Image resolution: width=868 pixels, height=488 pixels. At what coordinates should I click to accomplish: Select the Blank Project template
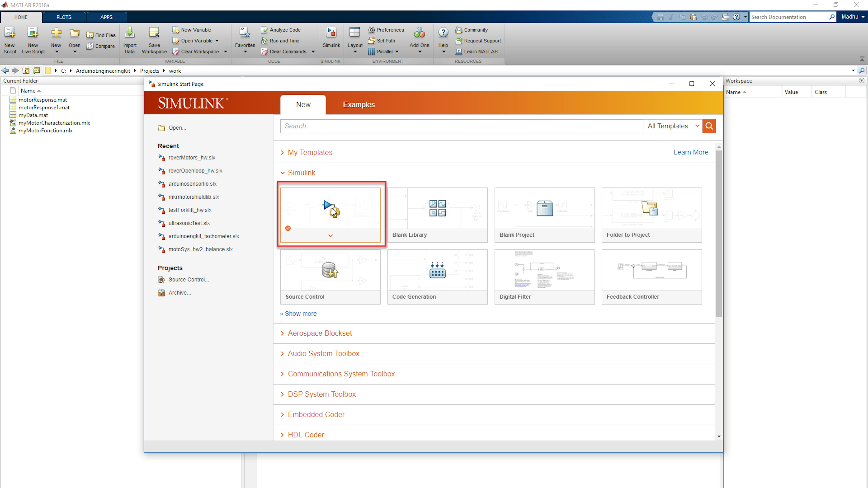[x=545, y=215]
